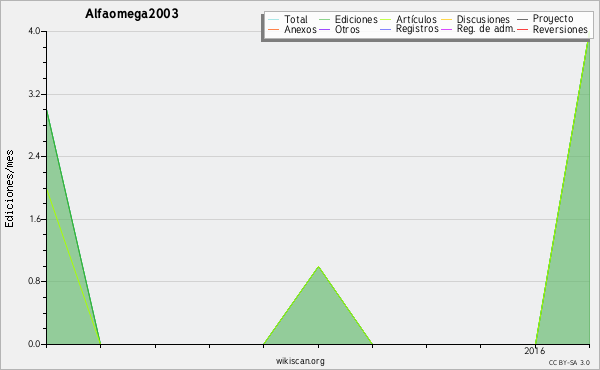Select the Artículos legend label
Image resolution: width=600 pixels, height=370 pixels.
pyautogui.click(x=416, y=20)
